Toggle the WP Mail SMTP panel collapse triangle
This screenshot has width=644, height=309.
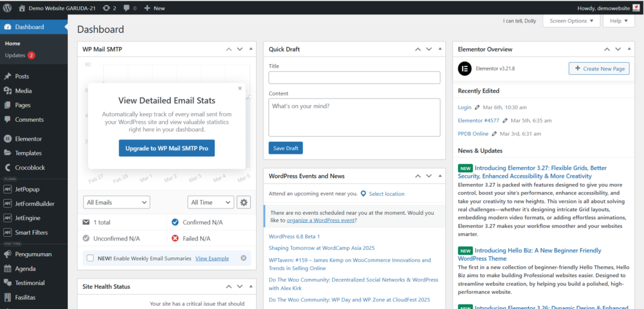click(251, 49)
